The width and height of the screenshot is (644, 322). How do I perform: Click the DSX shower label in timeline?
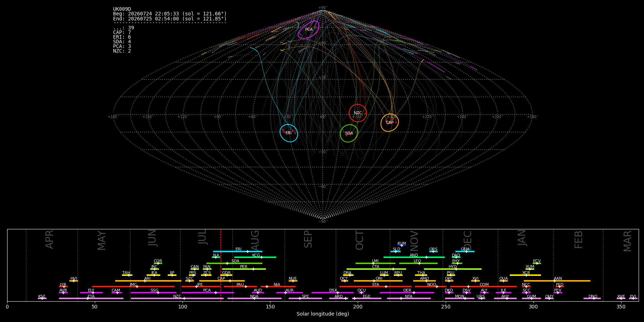tap(333, 291)
